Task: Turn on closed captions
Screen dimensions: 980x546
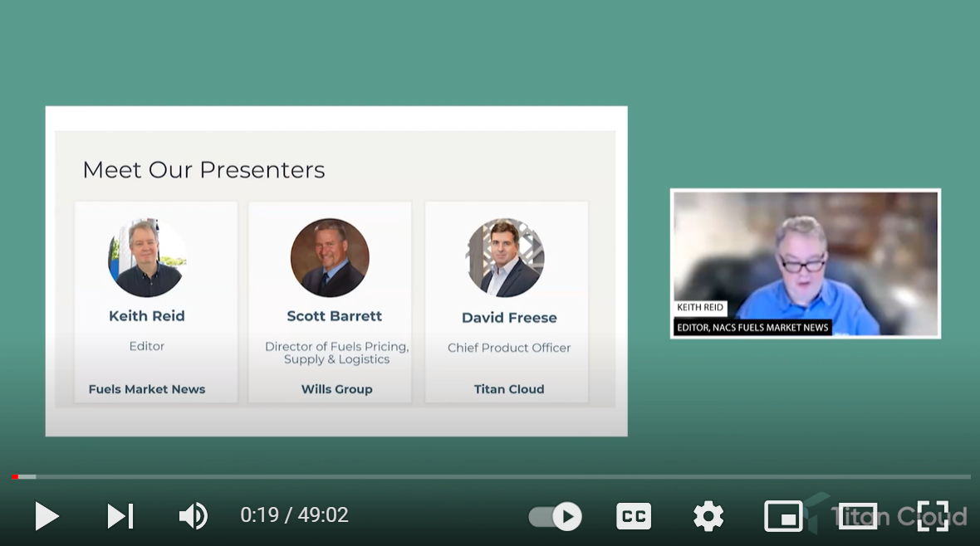Action: (x=633, y=517)
